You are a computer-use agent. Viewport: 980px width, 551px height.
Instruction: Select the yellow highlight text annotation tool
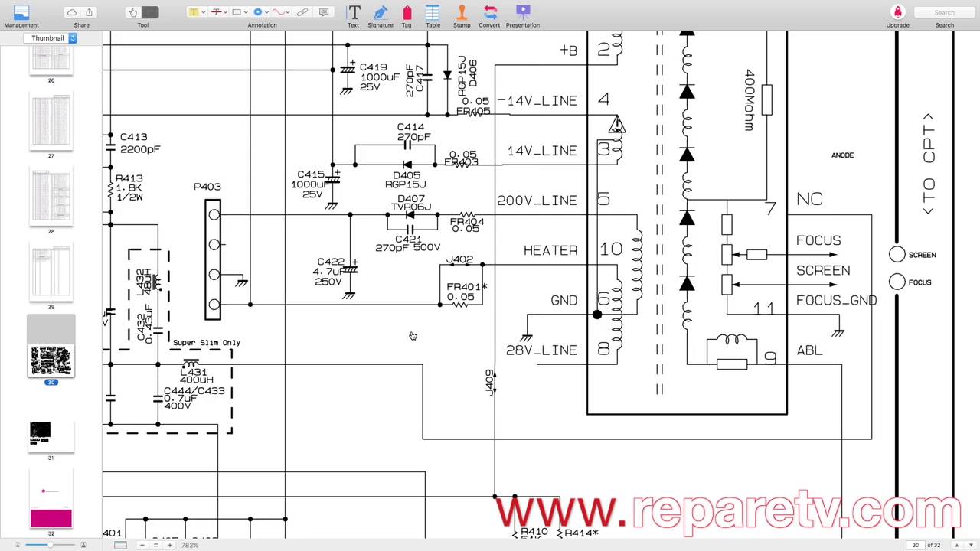[193, 12]
